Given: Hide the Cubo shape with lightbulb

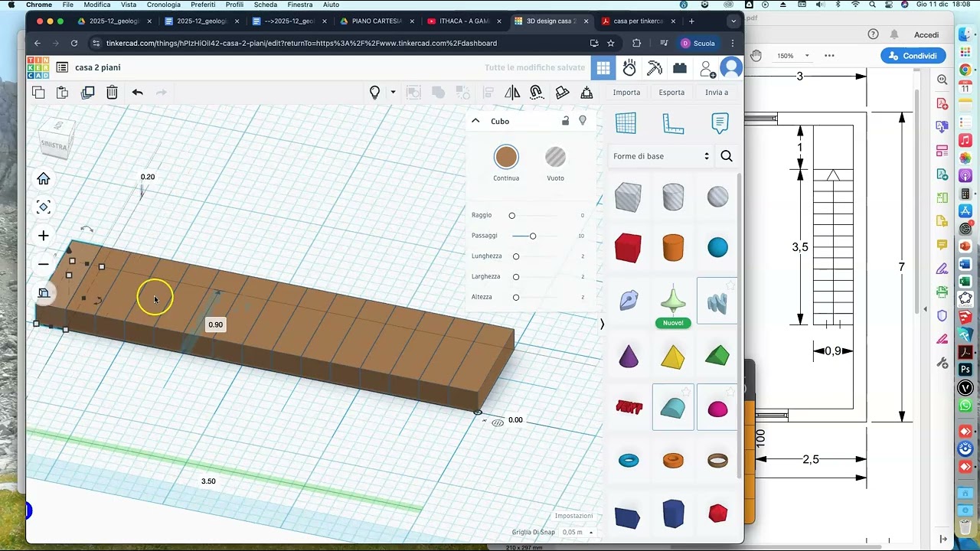Looking at the screenshot, I should tap(583, 121).
